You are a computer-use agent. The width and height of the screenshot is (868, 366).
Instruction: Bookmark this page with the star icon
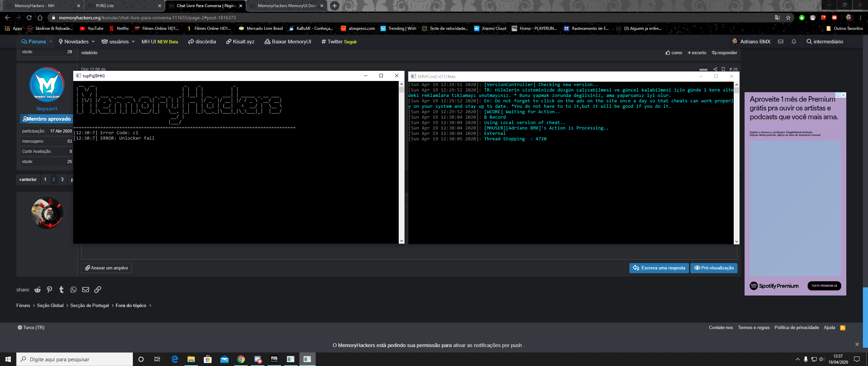(788, 18)
